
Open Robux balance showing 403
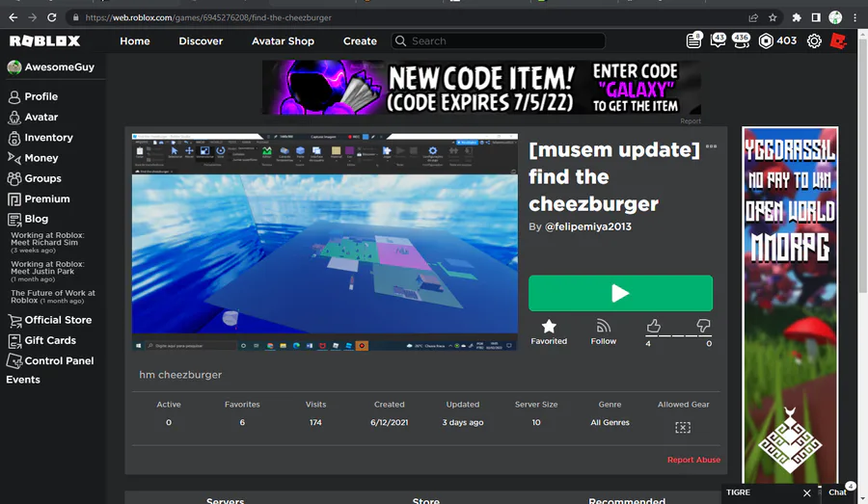tap(777, 40)
